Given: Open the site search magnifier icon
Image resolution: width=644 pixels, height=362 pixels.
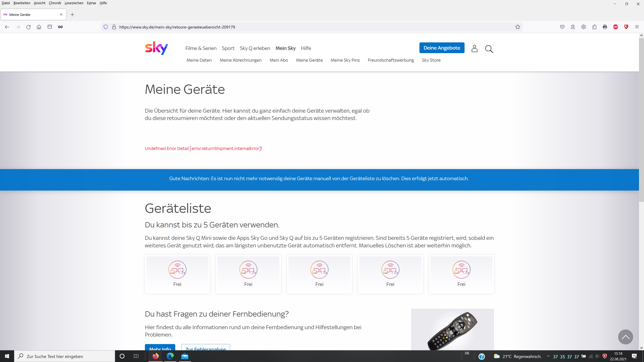Looking at the screenshot, I should coord(489,49).
